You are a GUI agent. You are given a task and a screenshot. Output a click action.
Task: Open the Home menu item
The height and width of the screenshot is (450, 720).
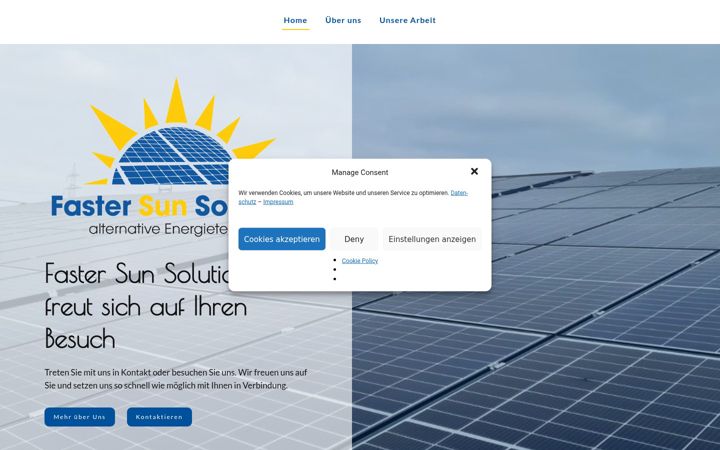[295, 20]
